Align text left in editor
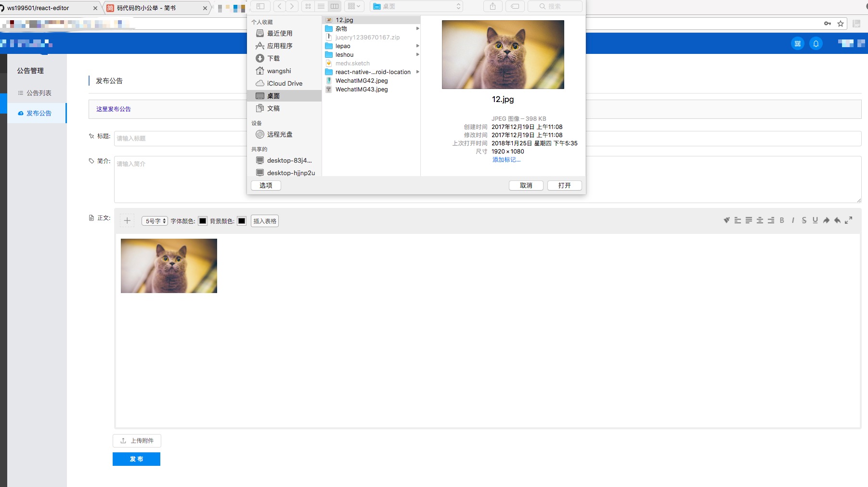The width and height of the screenshot is (868, 487). (x=738, y=220)
